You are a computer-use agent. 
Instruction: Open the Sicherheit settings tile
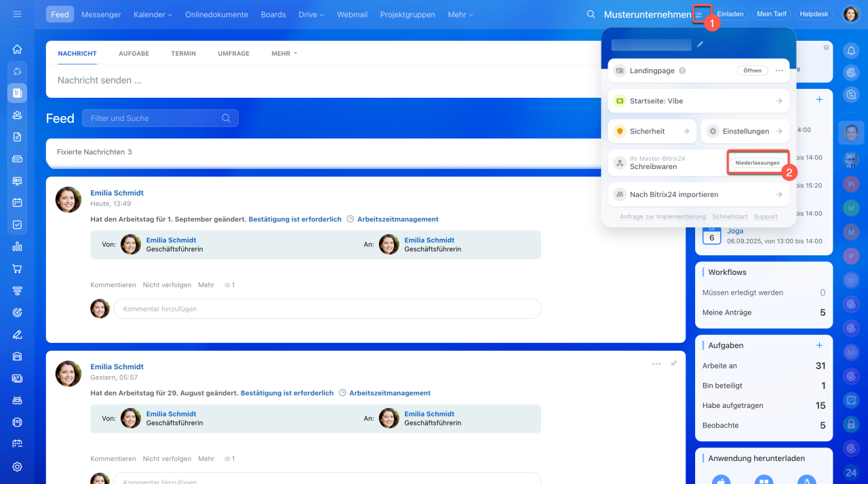pyautogui.click(x=652, y=131)
